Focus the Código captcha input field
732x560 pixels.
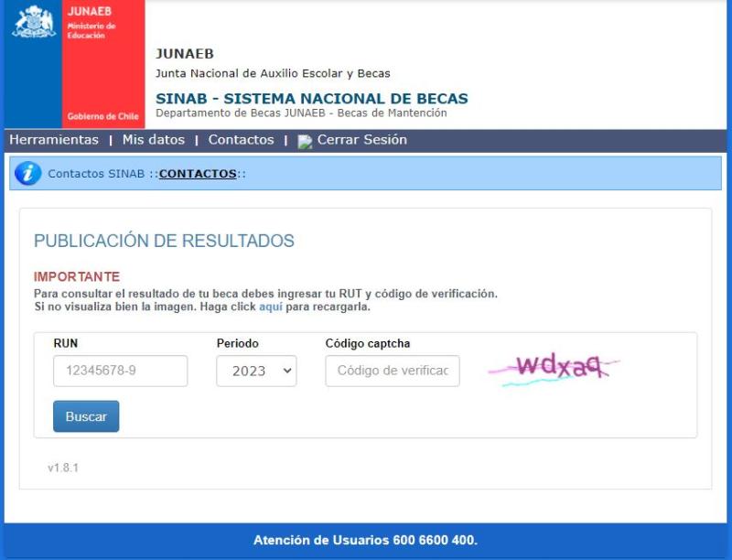click(x=393, y=371)
